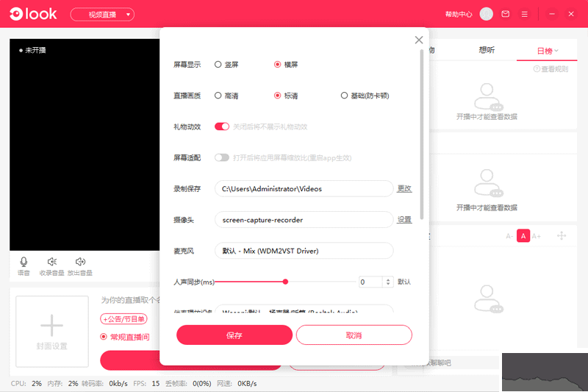The width and height of the screenshot is (588, 392).
Task: Click the 丢帧率 0(0%) status entry
Action: (188, 383)
